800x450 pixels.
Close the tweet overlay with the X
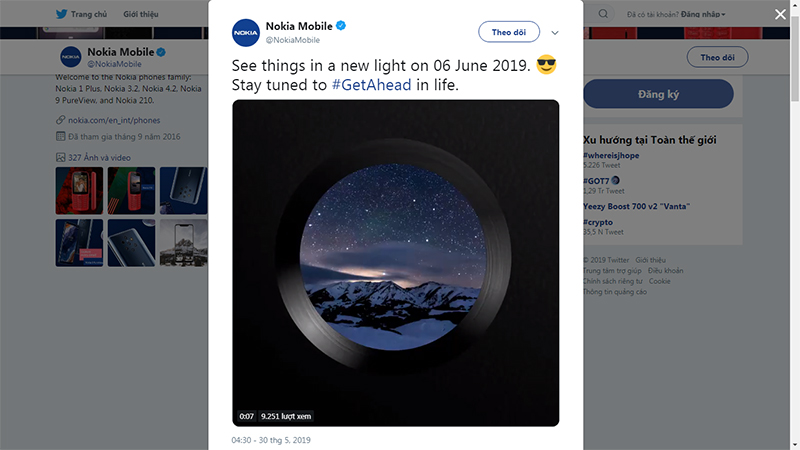780,15
